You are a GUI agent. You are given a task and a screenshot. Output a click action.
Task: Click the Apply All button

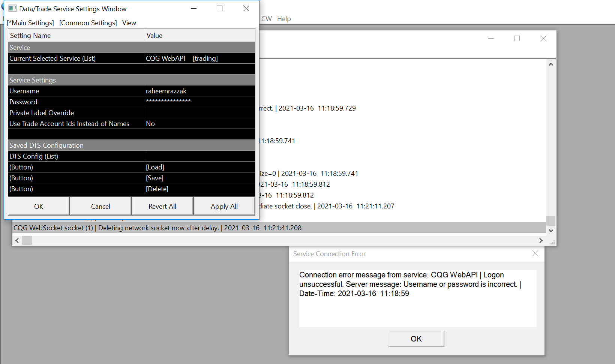pyautogui.click(x=224, y=206)
